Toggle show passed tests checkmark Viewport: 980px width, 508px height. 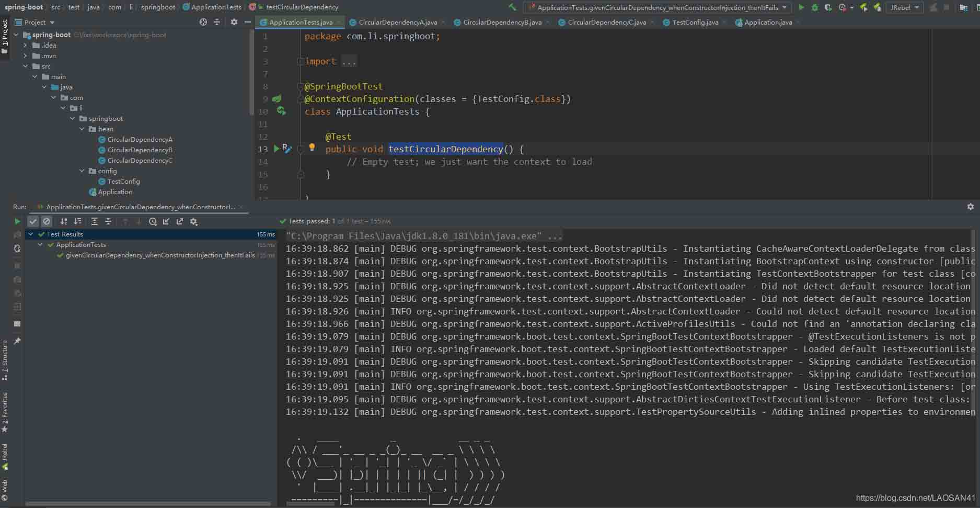click(33, 221)
